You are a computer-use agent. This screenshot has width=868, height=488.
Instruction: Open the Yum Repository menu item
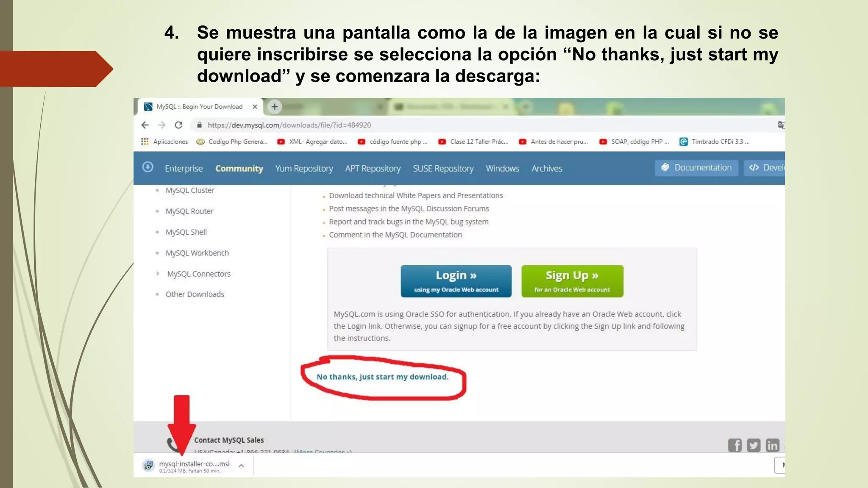(304, 169)
